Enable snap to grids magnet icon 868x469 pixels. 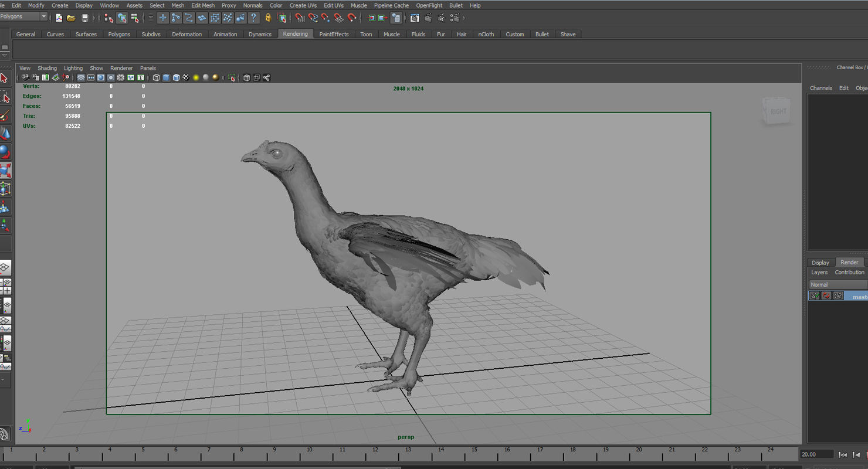tap(300, 18)
